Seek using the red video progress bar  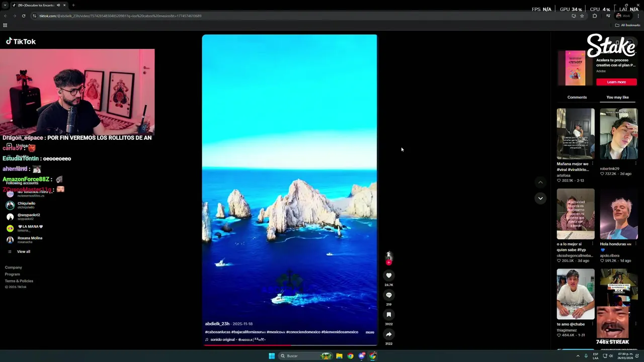click(289, 345)
